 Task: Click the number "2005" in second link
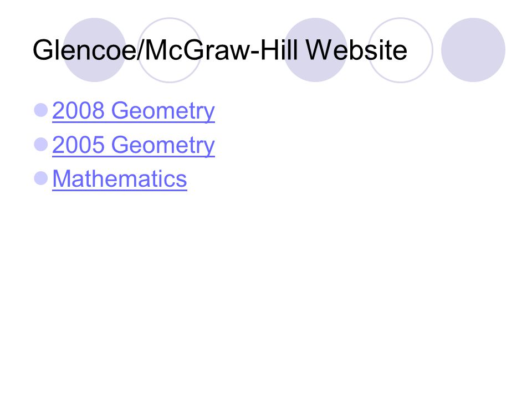pyautogui.click(x=78, y=145)
